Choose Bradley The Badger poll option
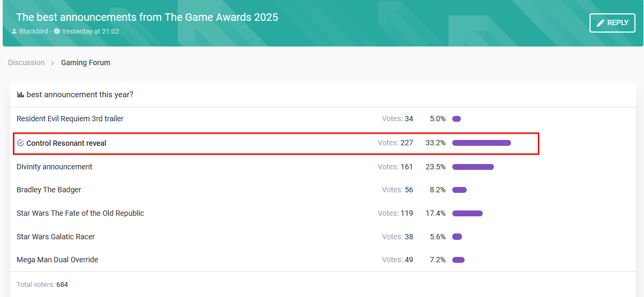644x297 pixels. [x=49, y=190]
